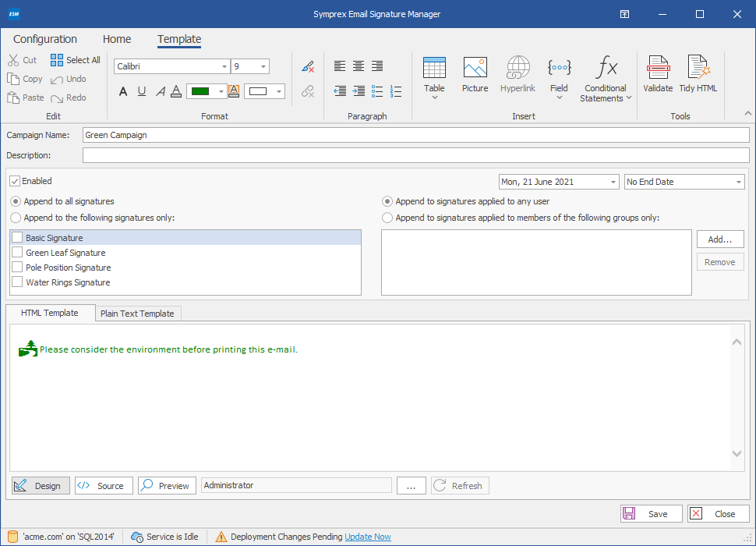The width and height of the screenshot is (756, 546).
Task: Open the start date dropdown
Action: pos(613,182)
